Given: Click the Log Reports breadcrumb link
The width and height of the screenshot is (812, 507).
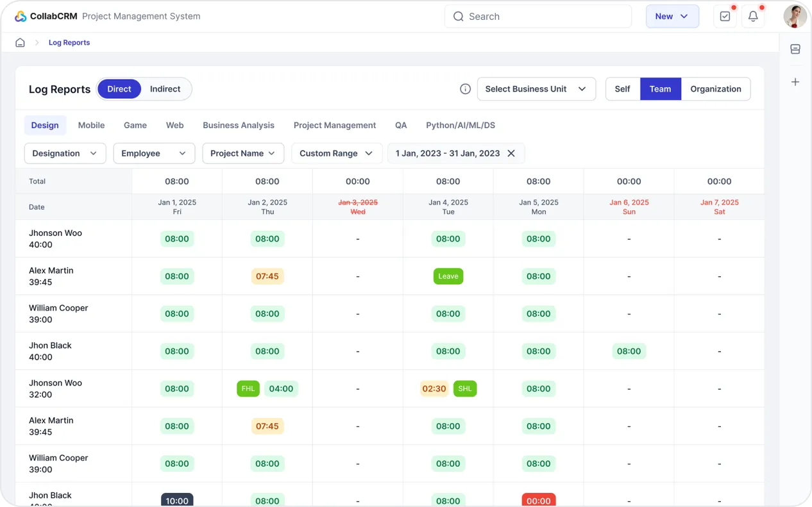Looking at the screenshot, I should 69,42.
